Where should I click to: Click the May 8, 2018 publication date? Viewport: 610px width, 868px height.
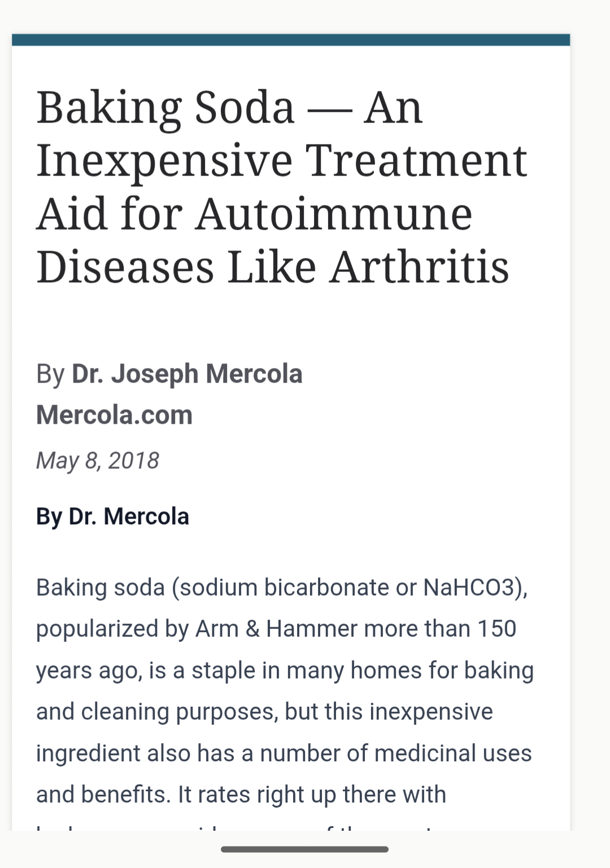click(x=97, y=461)
